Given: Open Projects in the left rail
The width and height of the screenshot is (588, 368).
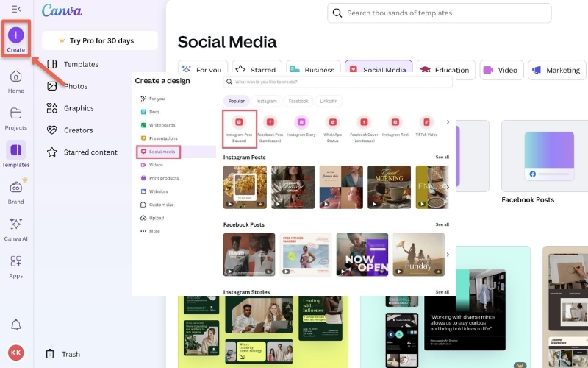Looking at the screenshot, I should point(15,118).
